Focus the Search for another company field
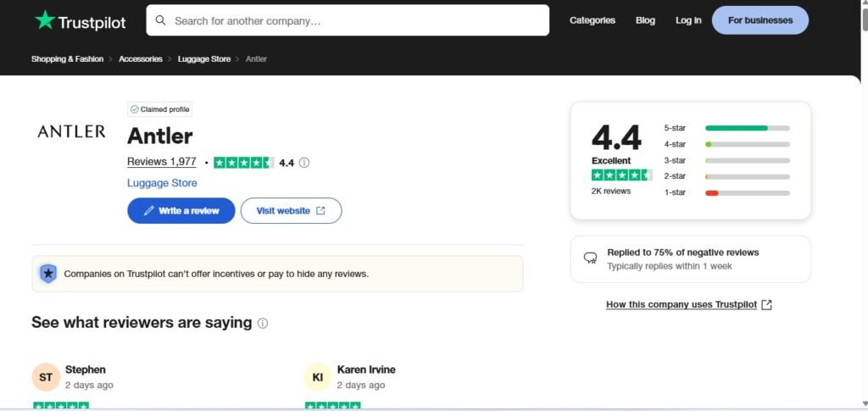Image resolution: width=868 pixels, height=411 pixels. coord(348,20)
